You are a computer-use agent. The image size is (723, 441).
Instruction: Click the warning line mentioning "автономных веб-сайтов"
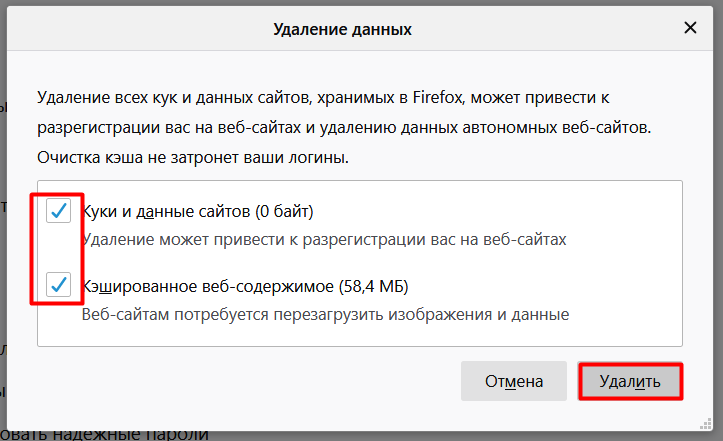click(344, 129)
